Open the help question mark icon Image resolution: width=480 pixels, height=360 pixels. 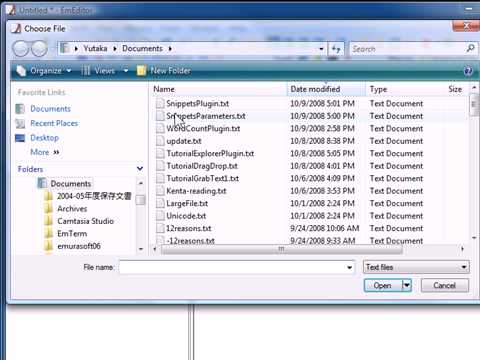tap(468, 71)
